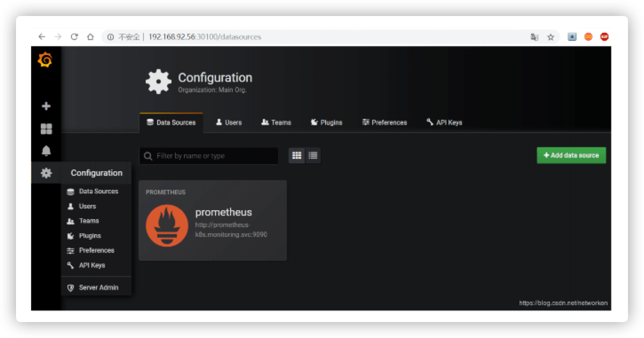This screenshot has width=644, height=338.
Task: Click the PROMETHEUS type label on card
Action: click(166, 192)
